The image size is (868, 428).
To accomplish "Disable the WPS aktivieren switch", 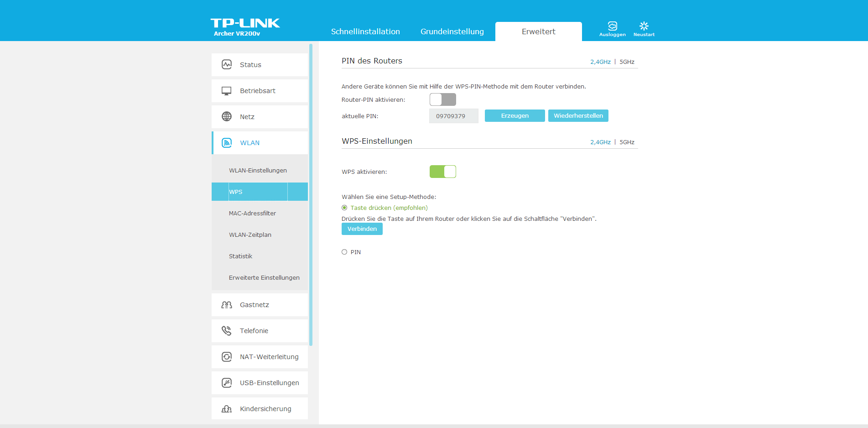I will [442, 172].
